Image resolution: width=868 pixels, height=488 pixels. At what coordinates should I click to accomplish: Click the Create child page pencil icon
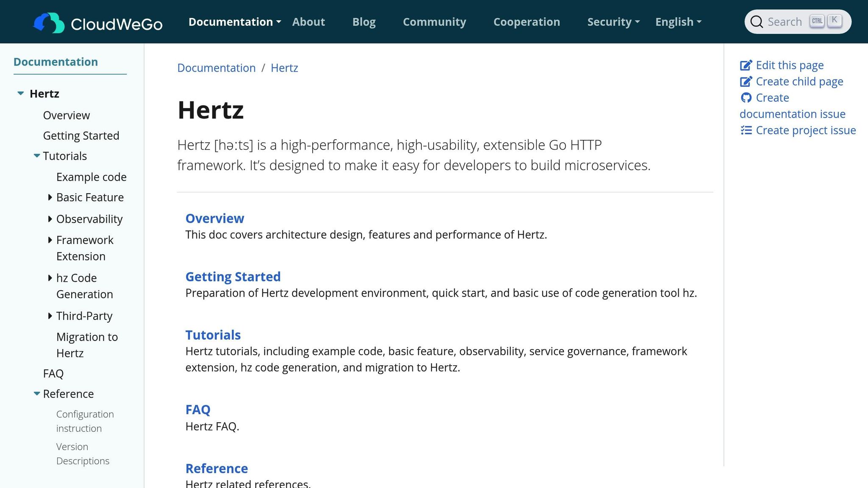pyautogui.click(x=746, y=81)
